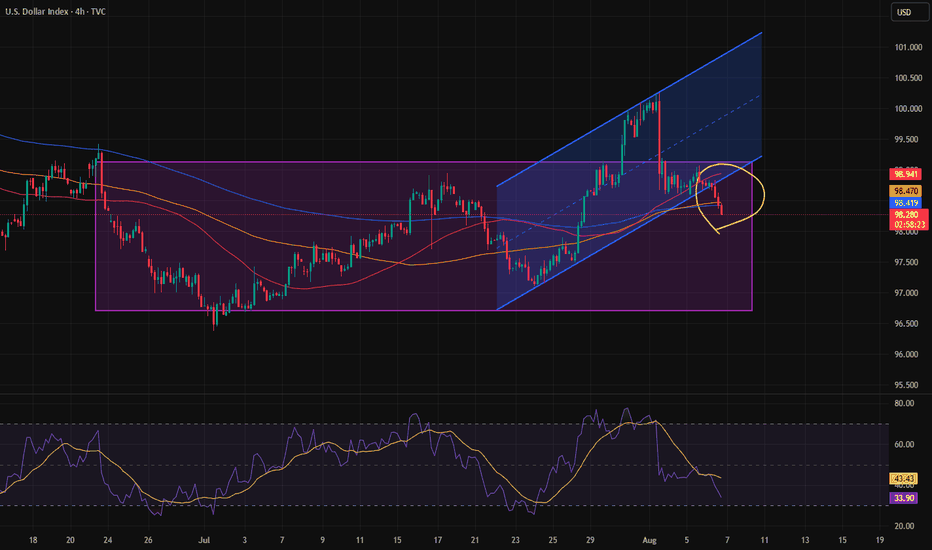Select the RSI value 33.90 label
Image resolution: width=932 pixels, height=550 pixels.
tap(903, 498)
